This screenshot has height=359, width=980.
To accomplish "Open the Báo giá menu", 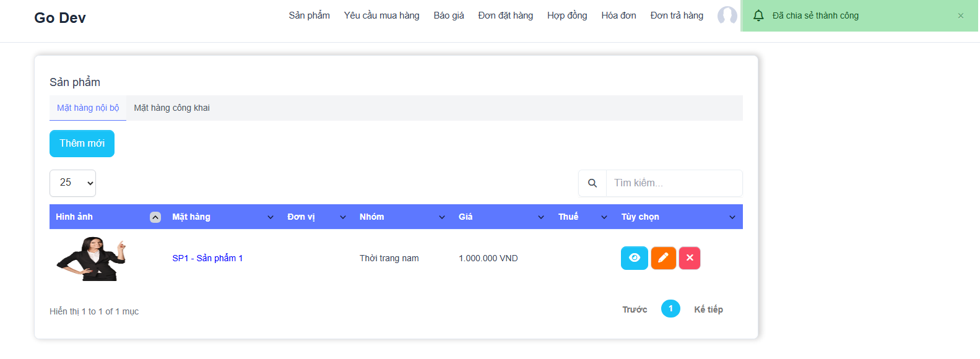I will (448, 15).
